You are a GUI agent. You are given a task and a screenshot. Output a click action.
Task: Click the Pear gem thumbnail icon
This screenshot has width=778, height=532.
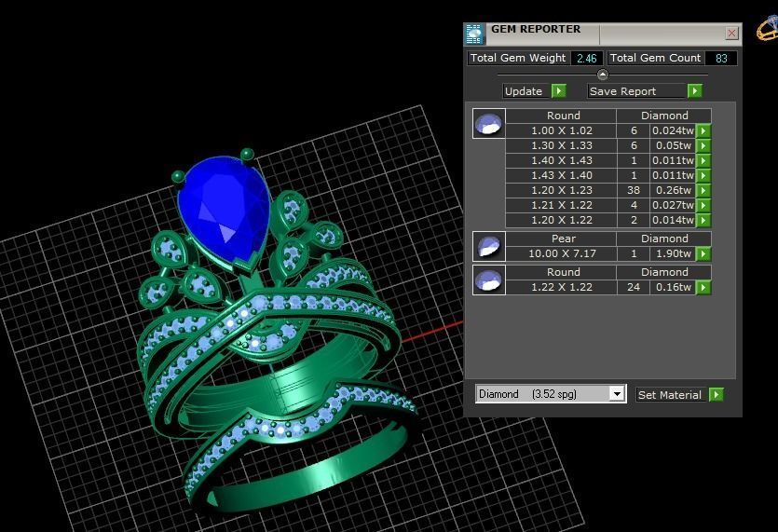pyautogui.click(x=489, y=246)
